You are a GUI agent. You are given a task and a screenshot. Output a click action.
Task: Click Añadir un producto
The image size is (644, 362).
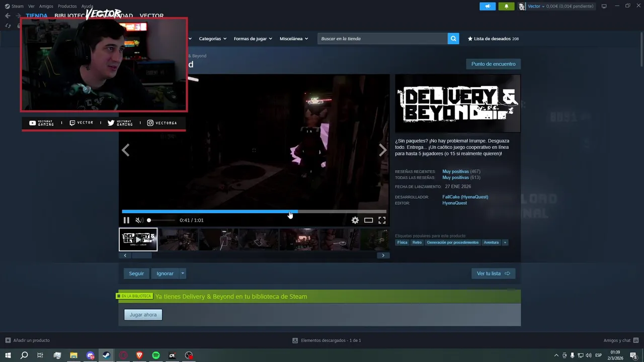(28, 340)
